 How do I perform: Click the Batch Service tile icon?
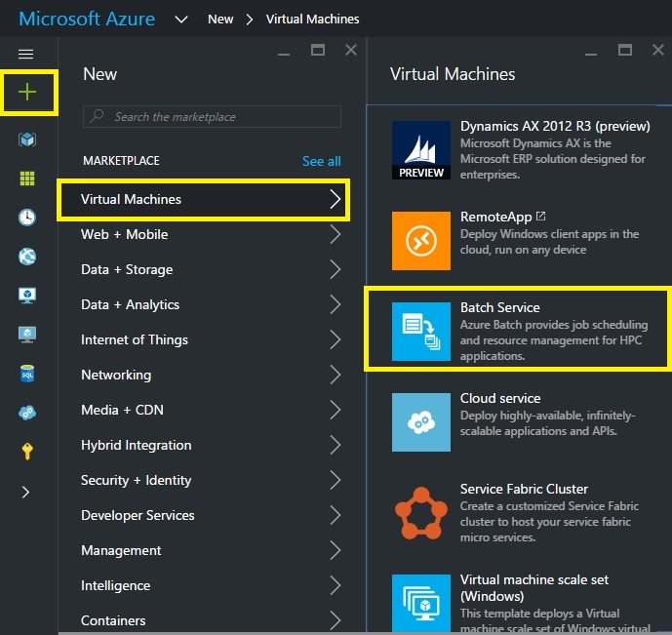click(x=421, y=332)
